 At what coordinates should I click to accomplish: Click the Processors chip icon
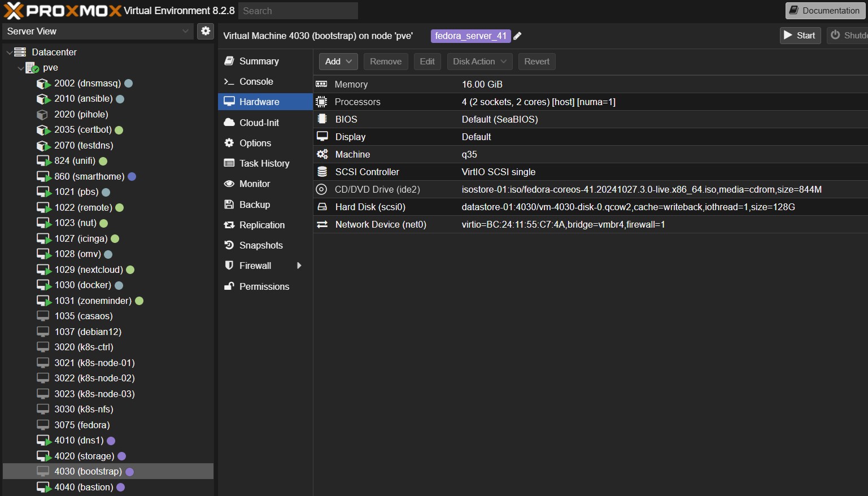coord(321,102)
